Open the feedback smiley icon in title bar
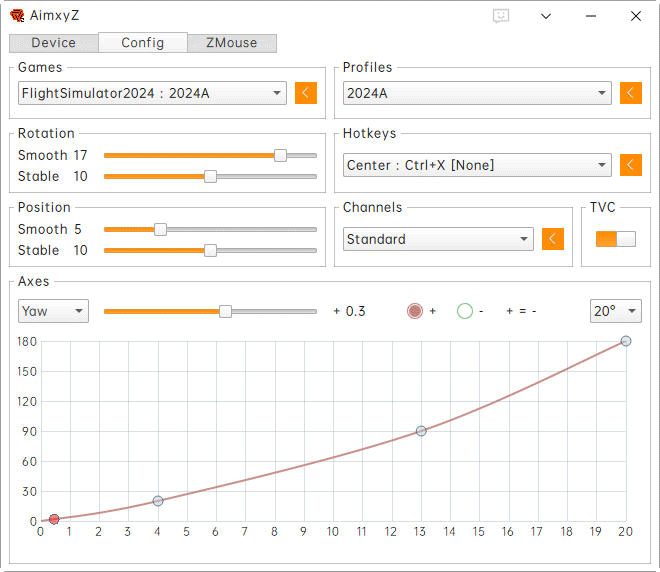The width and height of the screenshot is (660, 572). [501, 16]
